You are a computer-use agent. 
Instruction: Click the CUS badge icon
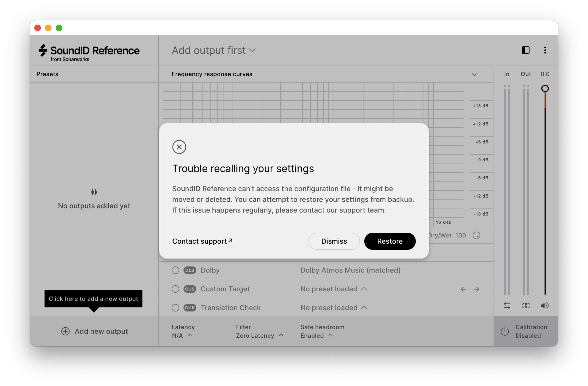(x=190, y=289)
